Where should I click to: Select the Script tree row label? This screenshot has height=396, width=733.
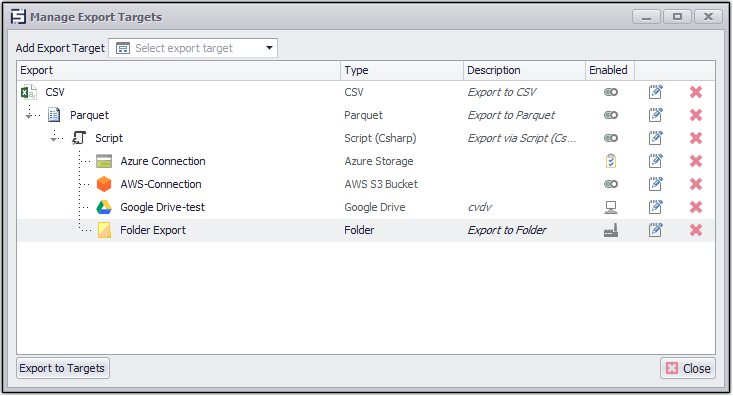click(x=109, y=138)
